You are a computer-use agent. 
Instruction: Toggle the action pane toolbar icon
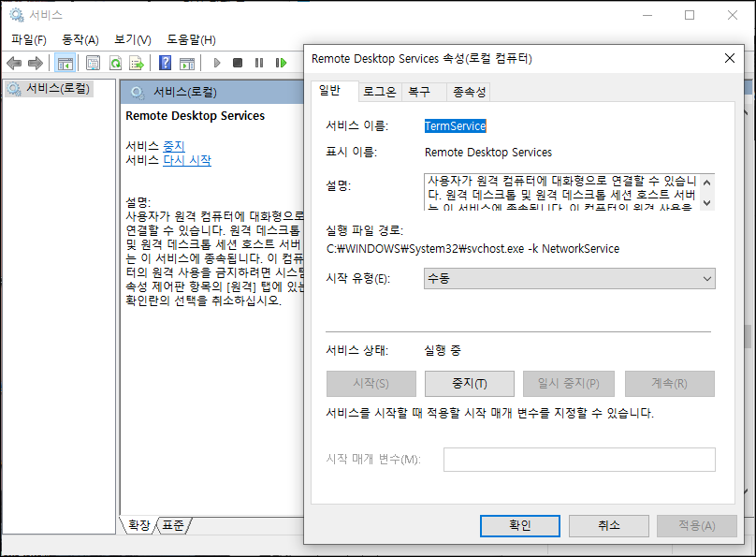187,63
